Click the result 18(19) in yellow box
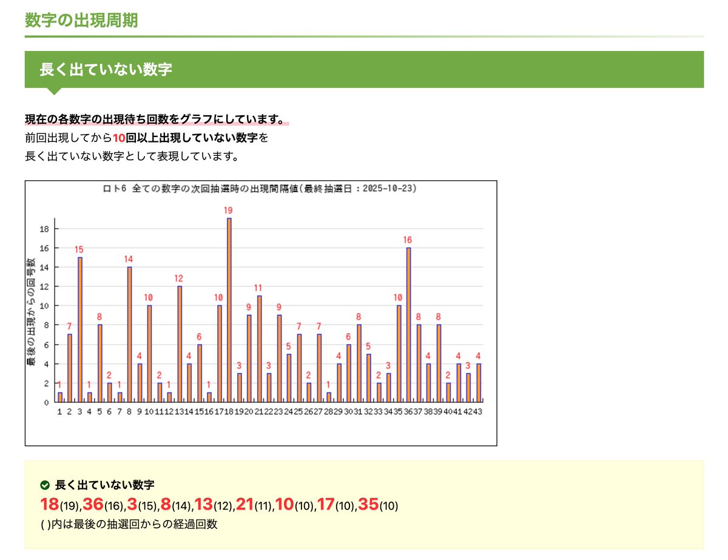The width and height of the screenshot is (728, 560). [60, 505]
